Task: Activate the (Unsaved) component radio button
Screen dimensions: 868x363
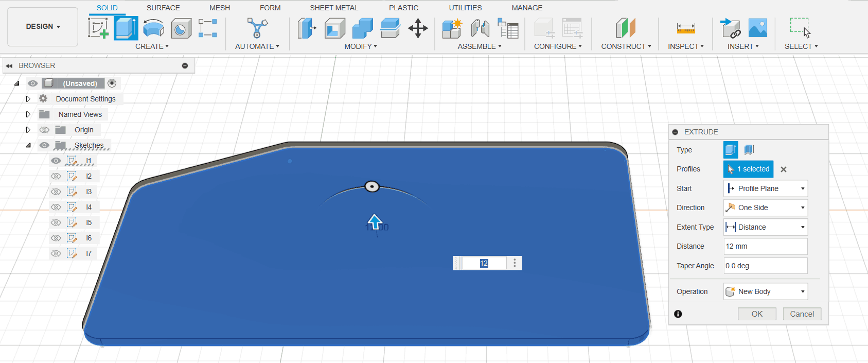Action: coord(112,83)
